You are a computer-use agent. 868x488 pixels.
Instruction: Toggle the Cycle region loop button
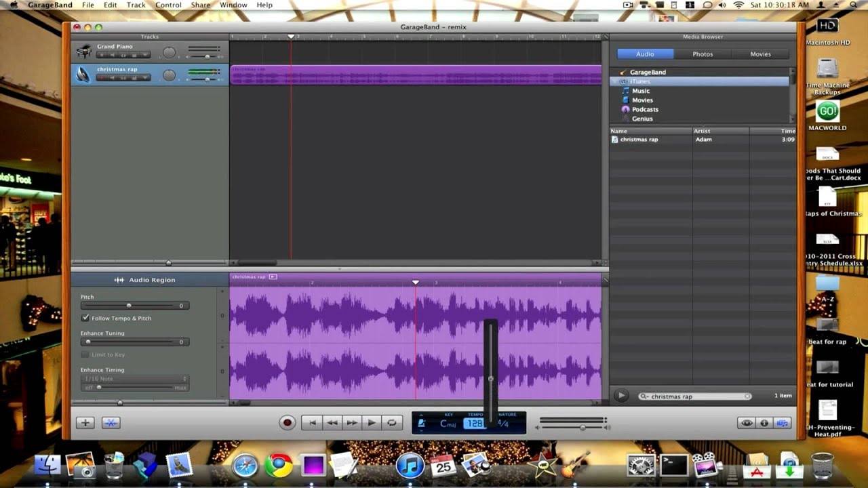click(391, 422)
